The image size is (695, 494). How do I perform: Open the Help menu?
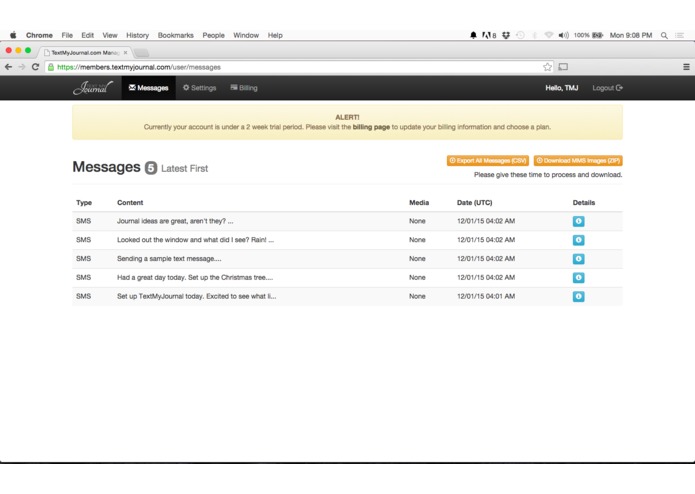(x=275, y=35)
